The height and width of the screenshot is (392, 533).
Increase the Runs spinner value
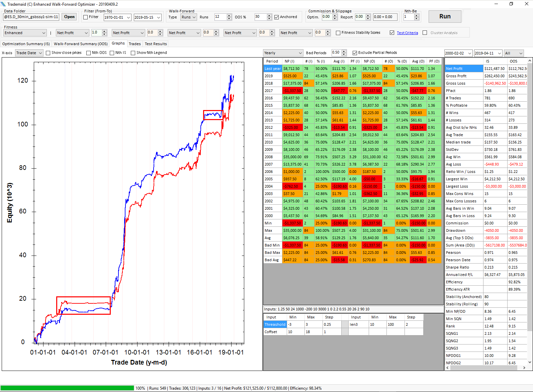coord(229,15)
